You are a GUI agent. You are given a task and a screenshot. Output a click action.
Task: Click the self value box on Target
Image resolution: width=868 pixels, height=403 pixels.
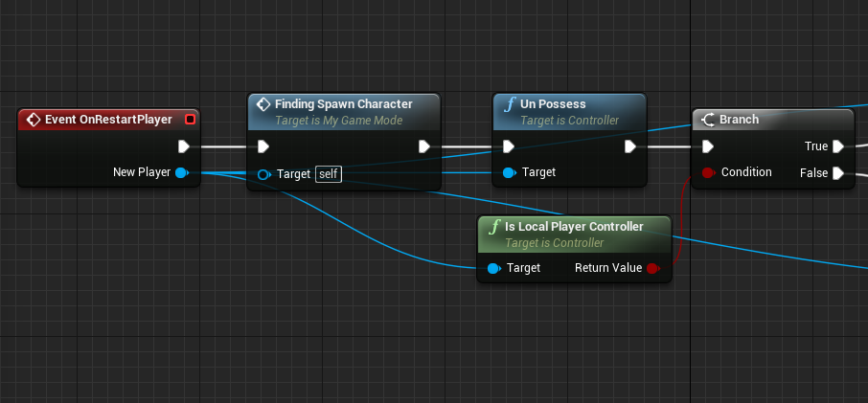tap(329, 174)
